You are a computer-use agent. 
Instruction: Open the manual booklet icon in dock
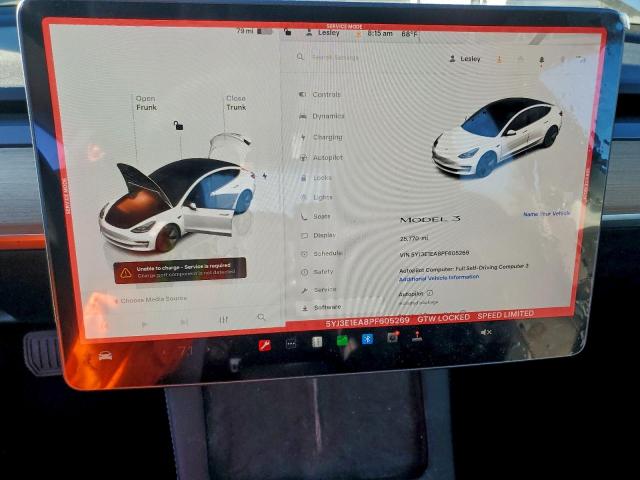[317, 342]
